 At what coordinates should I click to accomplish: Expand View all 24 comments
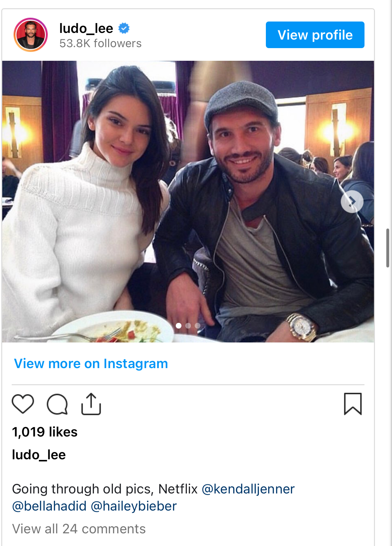pos(79,529)
